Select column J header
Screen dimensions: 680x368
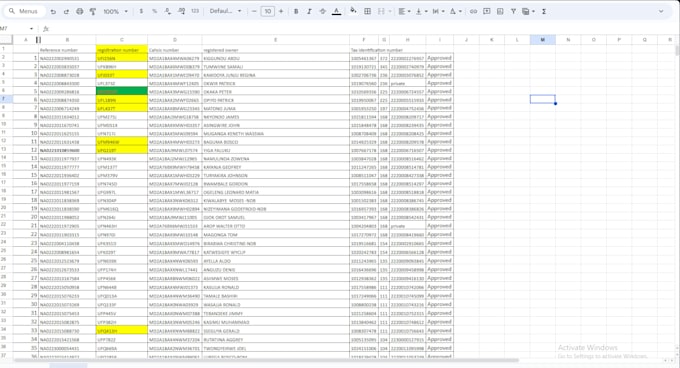[466, 40]
